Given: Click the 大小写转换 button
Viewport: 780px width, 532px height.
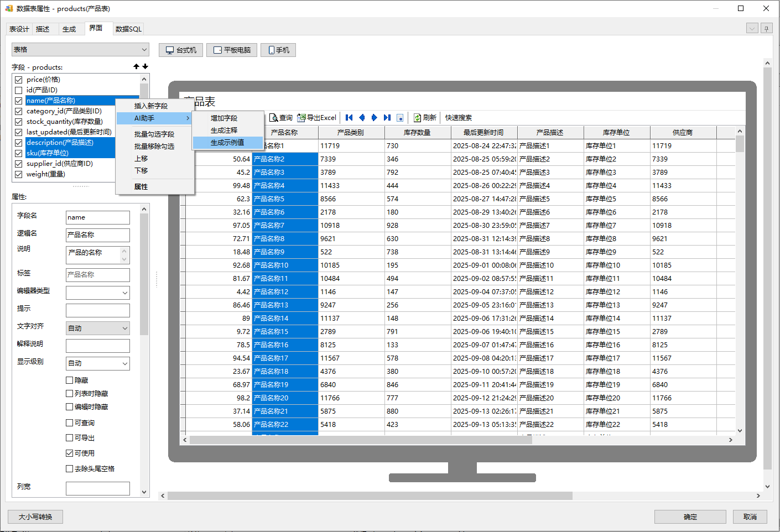Looking at the screenshot, I should click(35, 517).
